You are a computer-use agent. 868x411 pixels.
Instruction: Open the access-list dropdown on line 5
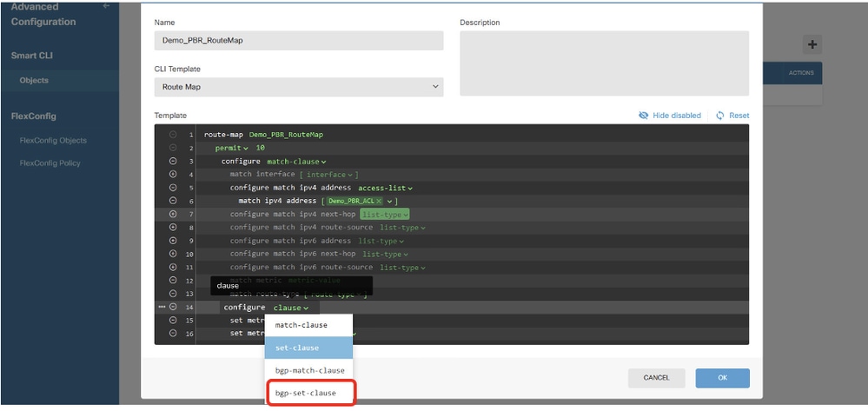pyautogui.click(x=385, y=188)
